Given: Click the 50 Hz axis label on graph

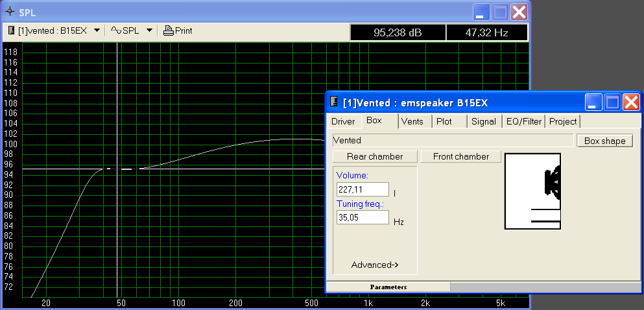Looking at the screenshot, I should pyautogui.click(x=121, y=304).
